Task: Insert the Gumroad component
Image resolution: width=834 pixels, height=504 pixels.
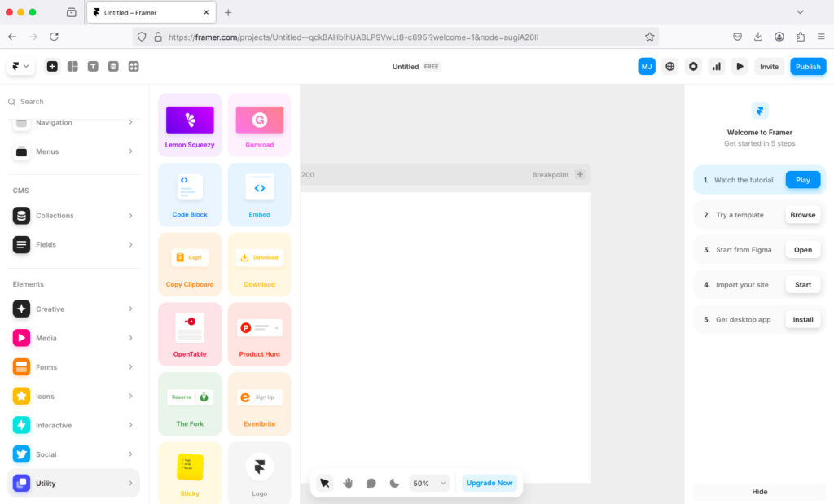Action: point(260,125)
